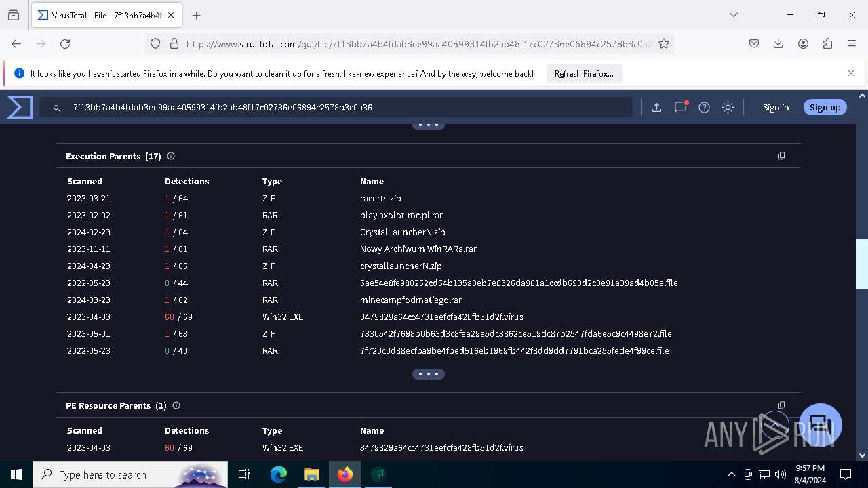
Task: Open the Windows Start menu
Action: tap(16, 474)
